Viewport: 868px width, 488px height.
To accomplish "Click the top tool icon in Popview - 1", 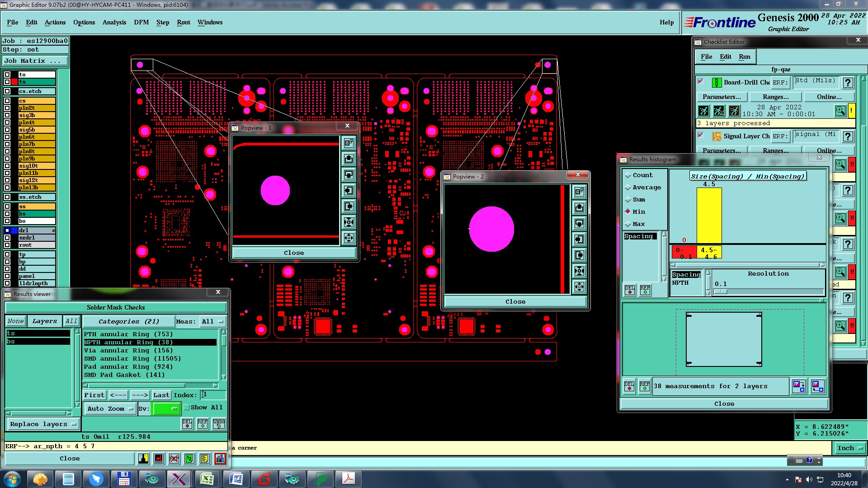I will click(349, 143).
